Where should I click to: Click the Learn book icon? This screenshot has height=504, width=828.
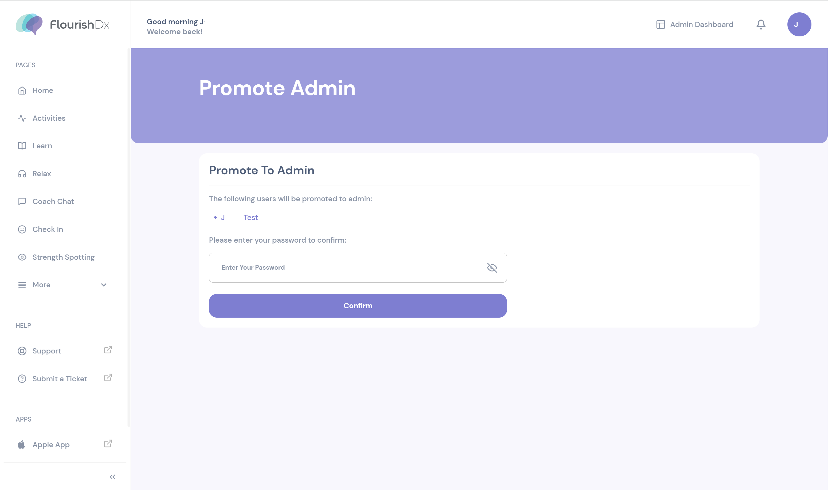click(x=22, y=146)
